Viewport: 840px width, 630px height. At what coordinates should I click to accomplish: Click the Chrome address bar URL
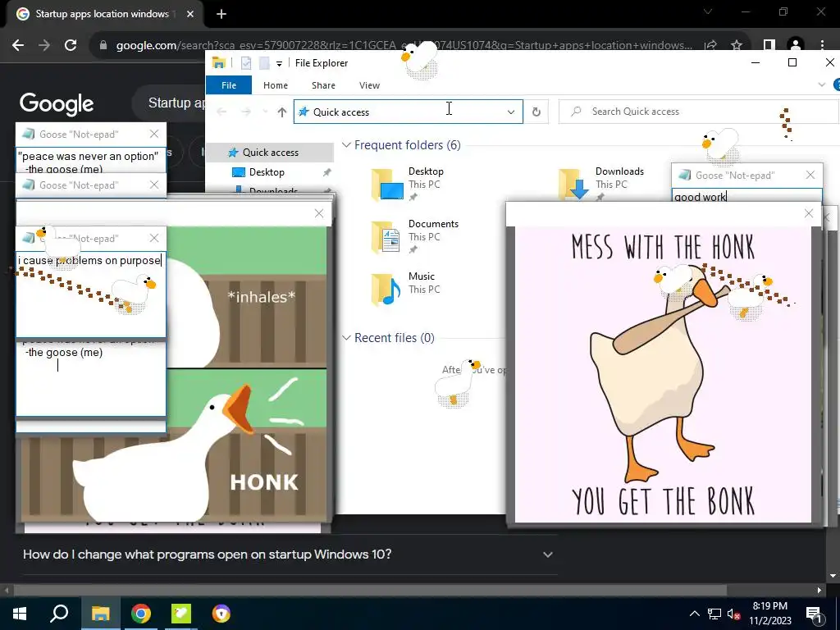coord(404,46)
